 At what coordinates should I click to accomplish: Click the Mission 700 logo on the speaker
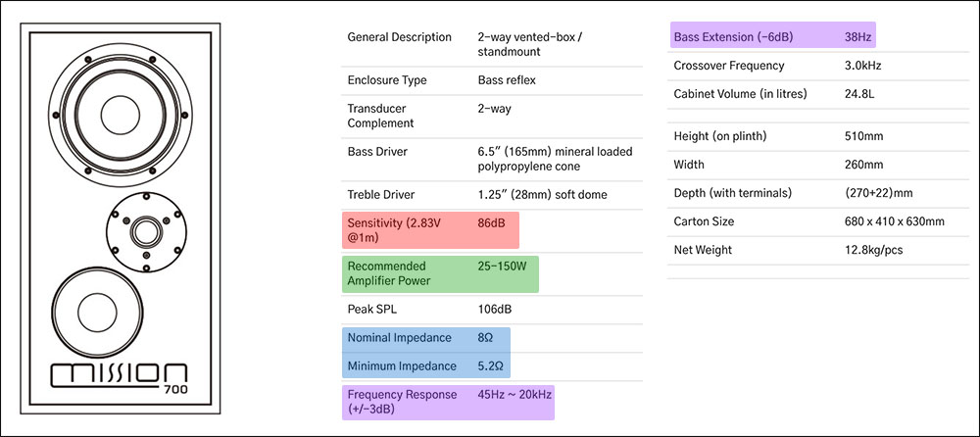120,374
